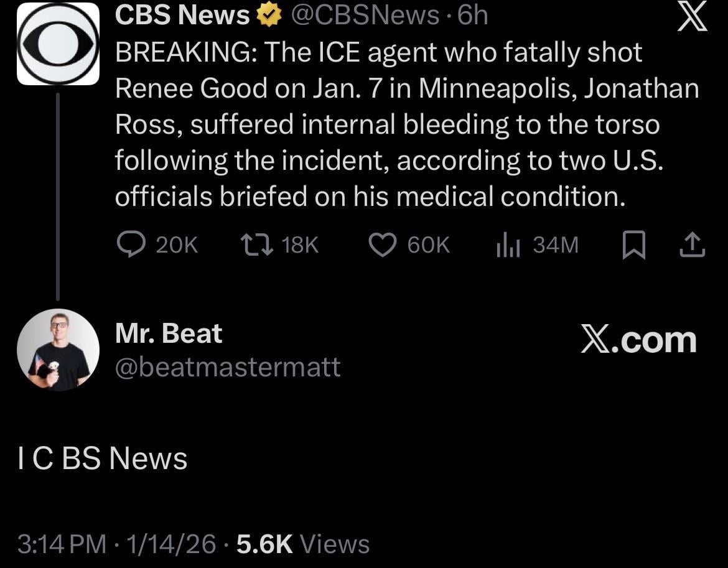
Task: Open Mr. Beat's profile picture
Action: 58,350
